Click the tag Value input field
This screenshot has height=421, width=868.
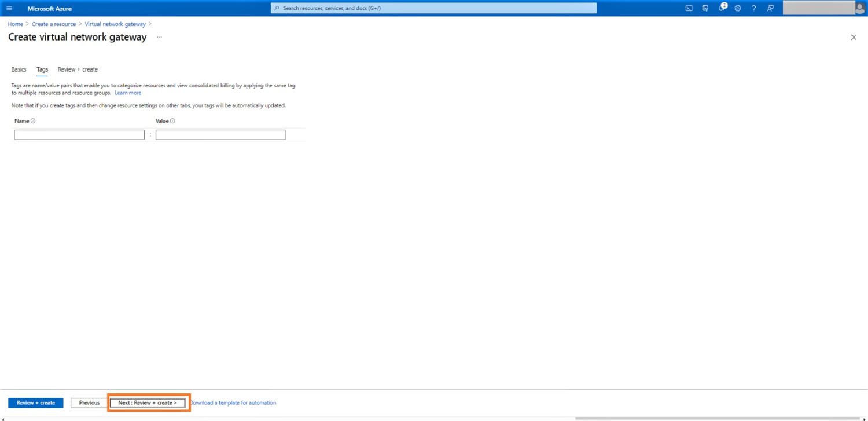point(220,134)
